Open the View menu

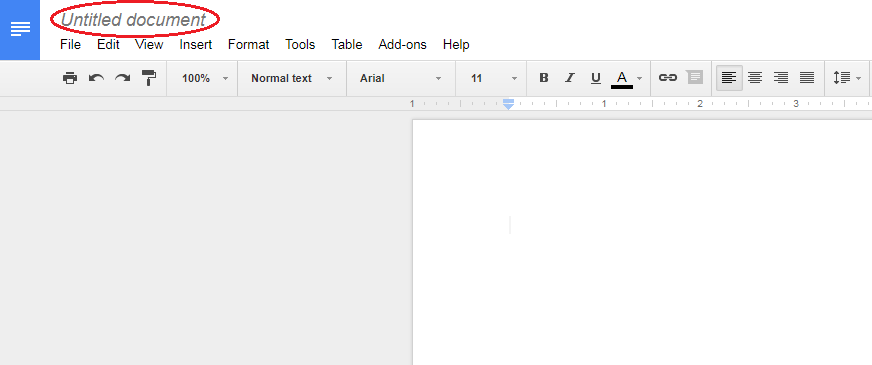click(x=149, y=45)
